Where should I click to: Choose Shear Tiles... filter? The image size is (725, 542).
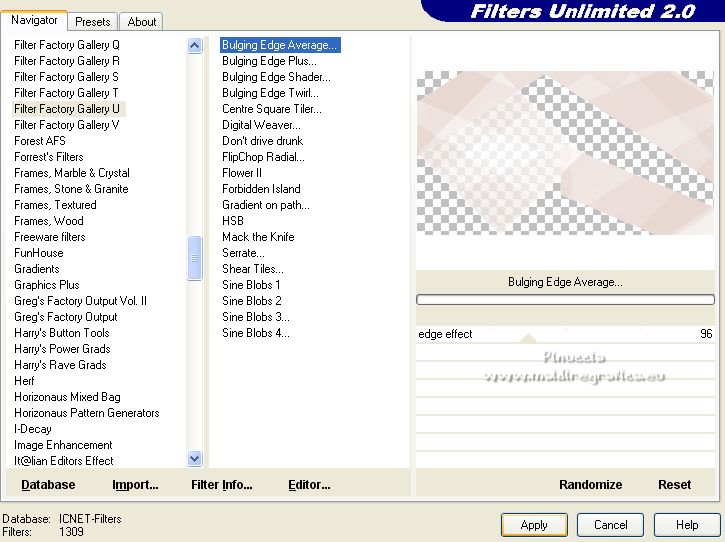[252, 269]
